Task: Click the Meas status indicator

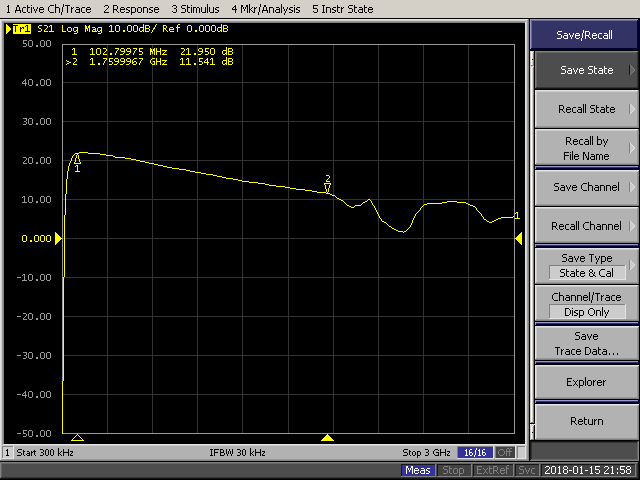Action: (418, 470)
